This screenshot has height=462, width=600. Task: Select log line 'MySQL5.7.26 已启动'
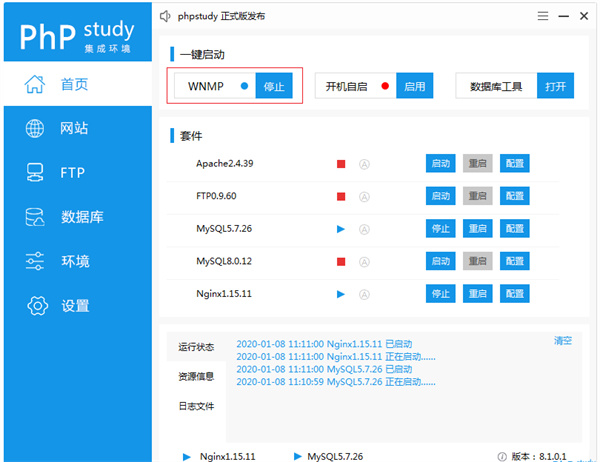324,369
